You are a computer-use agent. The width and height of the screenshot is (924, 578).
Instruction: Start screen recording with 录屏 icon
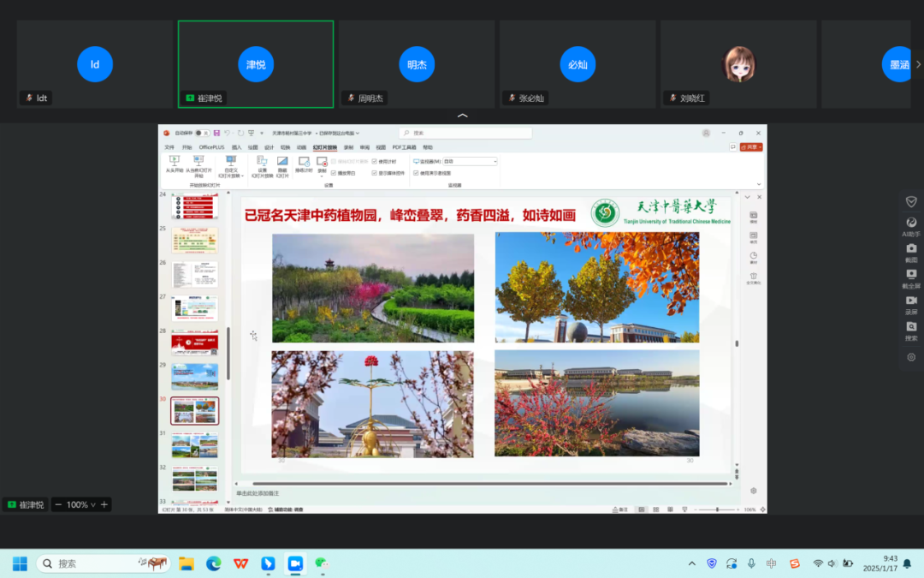pos(911,301)
